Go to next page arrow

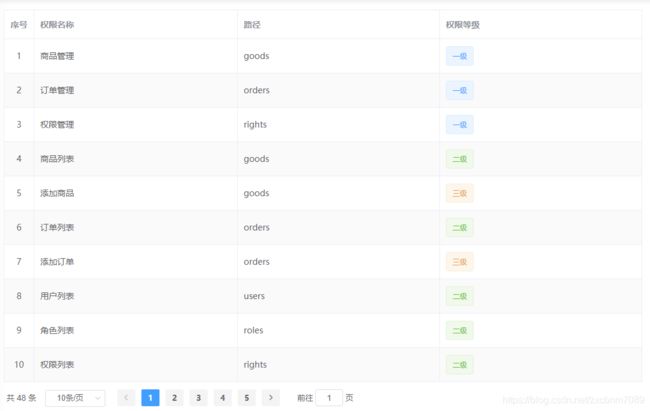271,398
